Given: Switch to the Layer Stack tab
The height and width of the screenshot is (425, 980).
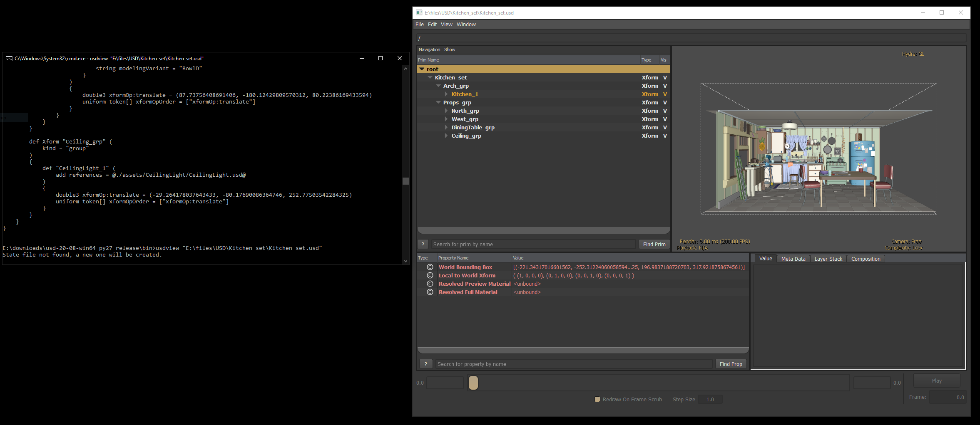Looking at the screenshot, I should click(828, 258).
